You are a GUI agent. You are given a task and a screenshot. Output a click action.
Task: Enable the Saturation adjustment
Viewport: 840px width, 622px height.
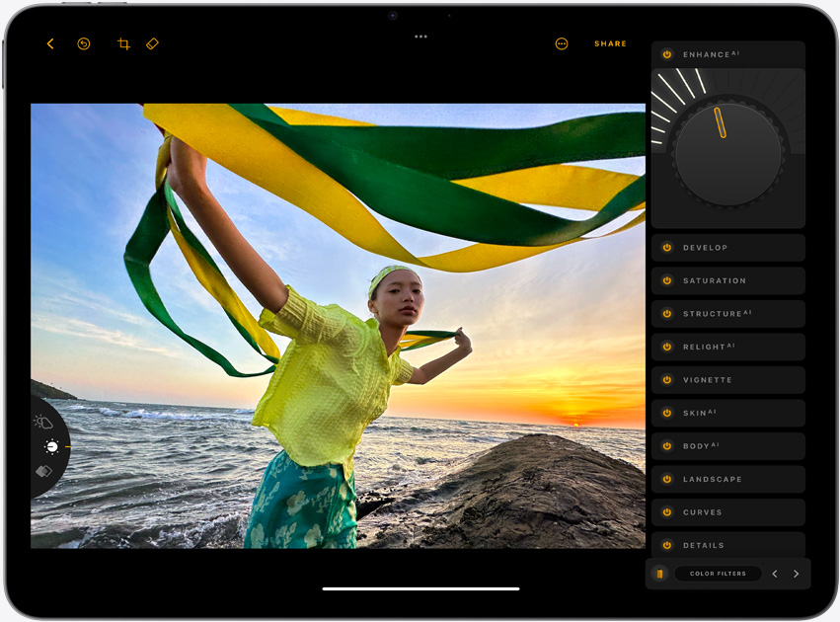tap(666, 280)
